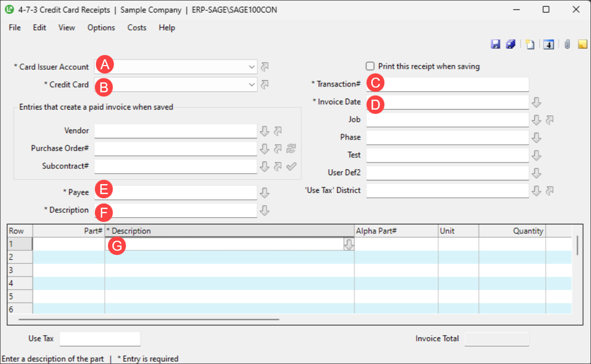Open the Subcontract# detail arrow

point(278,166)
